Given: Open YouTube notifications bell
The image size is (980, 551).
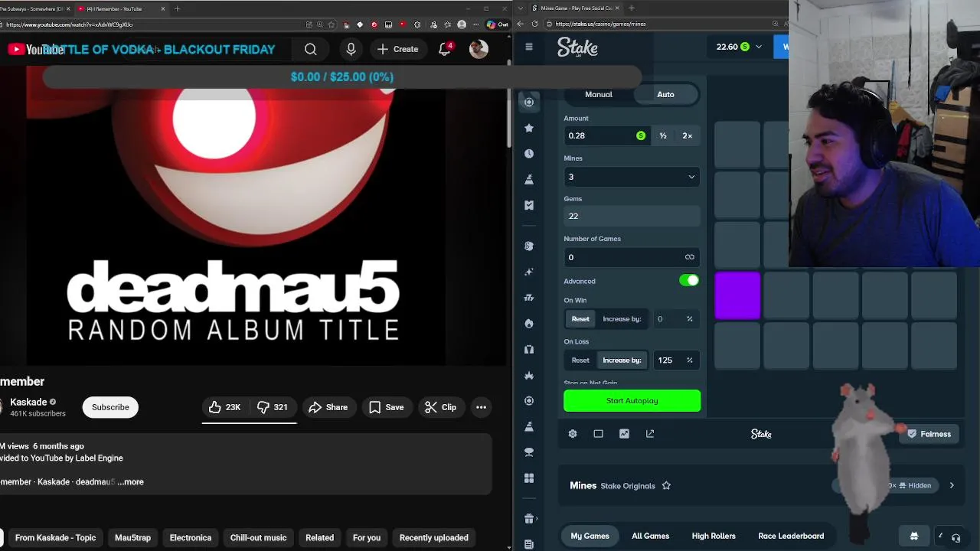Looking at the screenshot, I should pyautogui.click(x=445, y=49).
